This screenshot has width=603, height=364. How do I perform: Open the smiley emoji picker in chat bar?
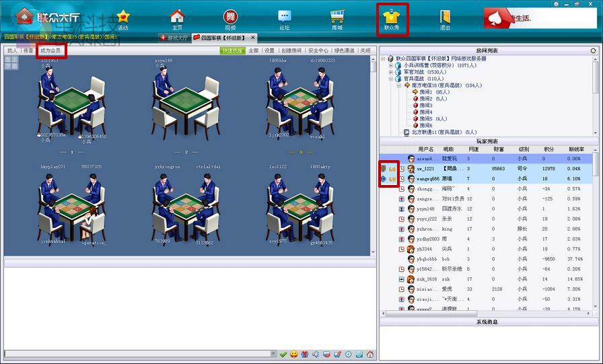coord(294,354)
